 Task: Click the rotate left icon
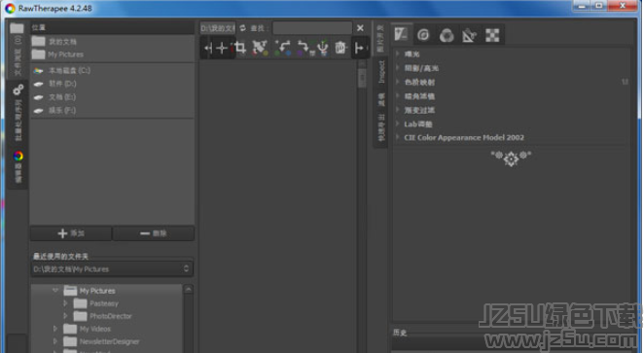point(283,48)
